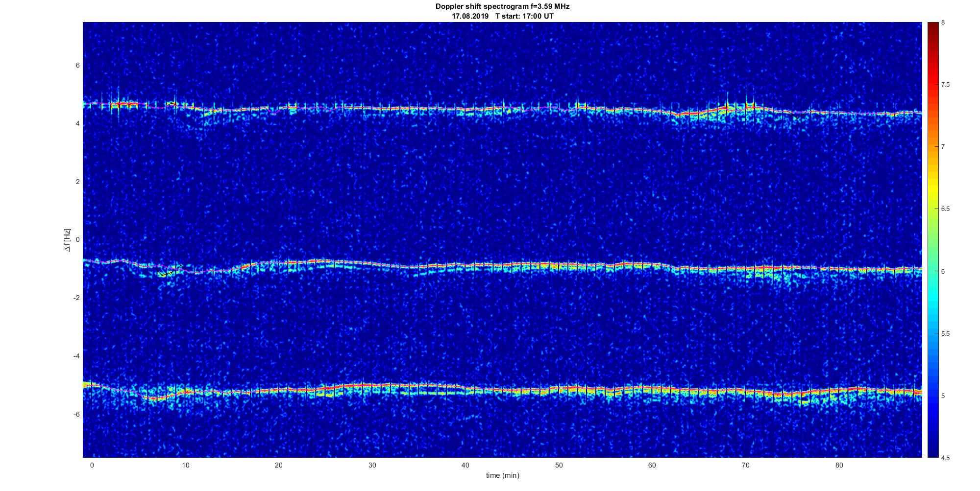Click the colorbar tick label '8'
The image size is (980, 491).
[x=943, y=23]
